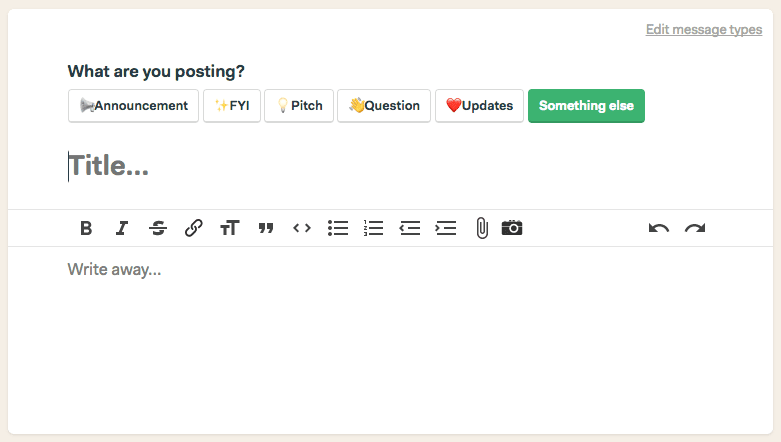
Task: Redo the last edit
Action: point(695,228)
